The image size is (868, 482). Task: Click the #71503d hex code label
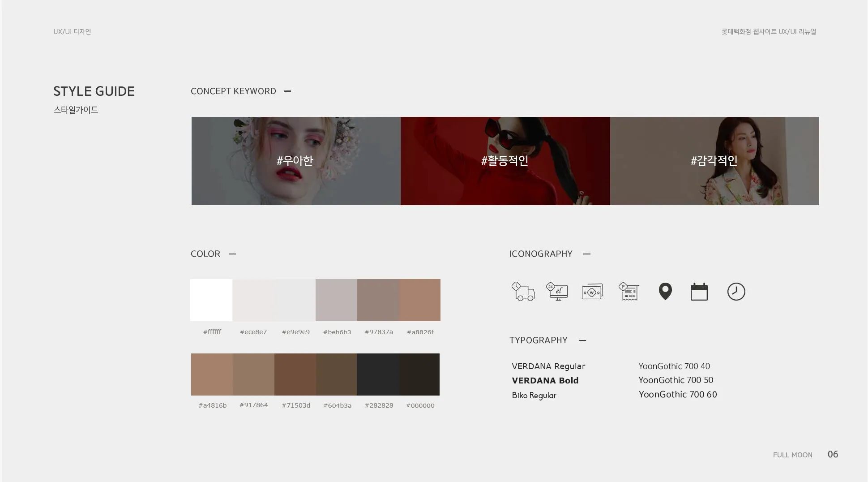click(296, 405)
